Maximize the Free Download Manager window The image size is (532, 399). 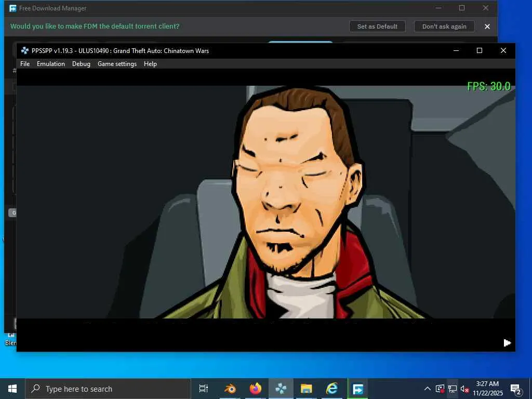[x=462, y=8]
